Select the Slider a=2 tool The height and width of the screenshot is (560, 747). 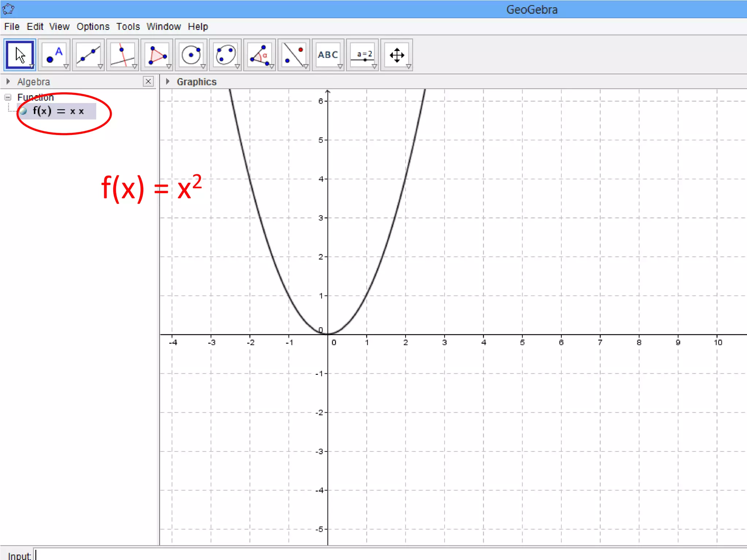363,55
